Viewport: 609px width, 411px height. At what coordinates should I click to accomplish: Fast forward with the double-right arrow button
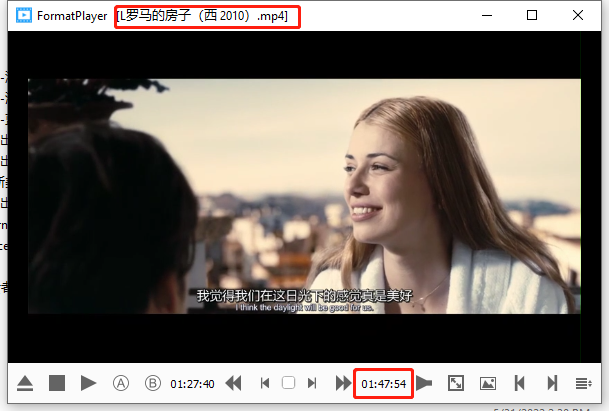tap(343, 383)
